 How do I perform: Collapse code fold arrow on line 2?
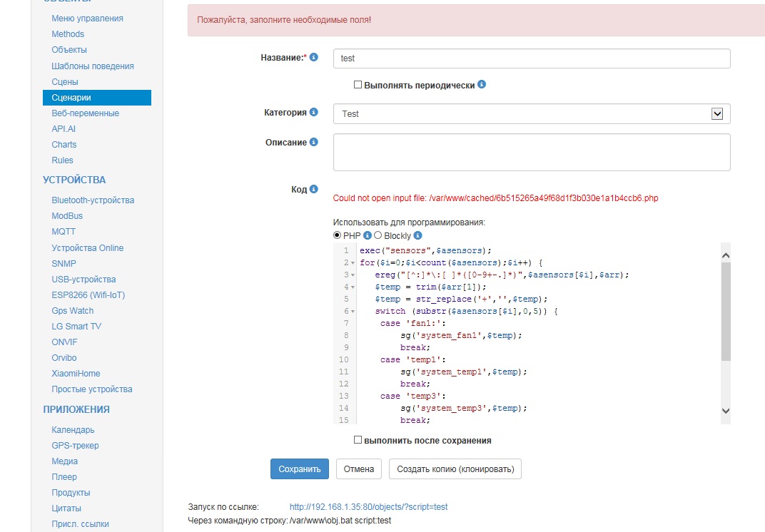pyautogui.click(x=353, y=263)
